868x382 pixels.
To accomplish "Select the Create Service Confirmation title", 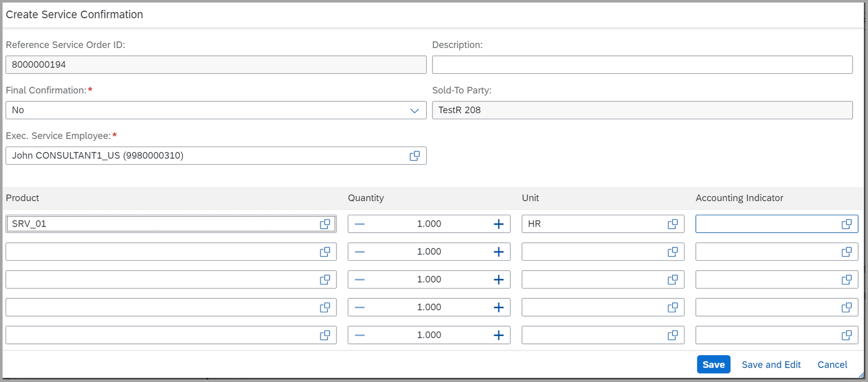I will click(x=74, y=14).
